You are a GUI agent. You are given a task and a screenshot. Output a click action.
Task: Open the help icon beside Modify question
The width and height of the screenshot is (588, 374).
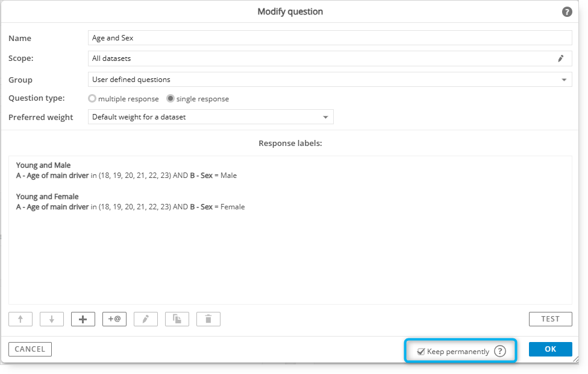pos(567,12)
